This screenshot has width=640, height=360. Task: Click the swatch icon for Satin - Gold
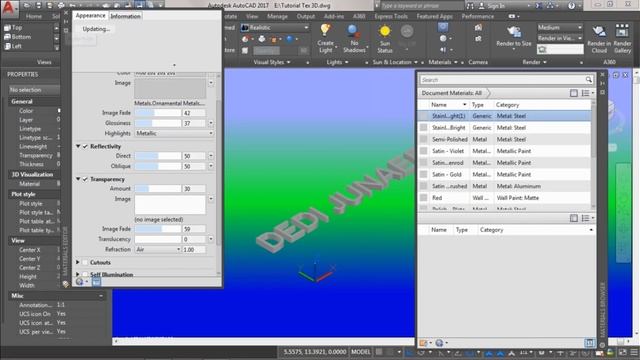coord(424,174)
